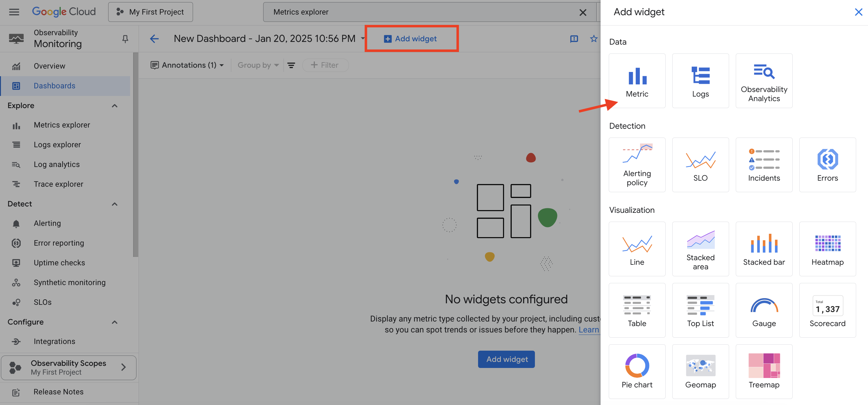Select the Scorecard widget
The width and height of the screenshot is (868, 405).
pos(827,310)
